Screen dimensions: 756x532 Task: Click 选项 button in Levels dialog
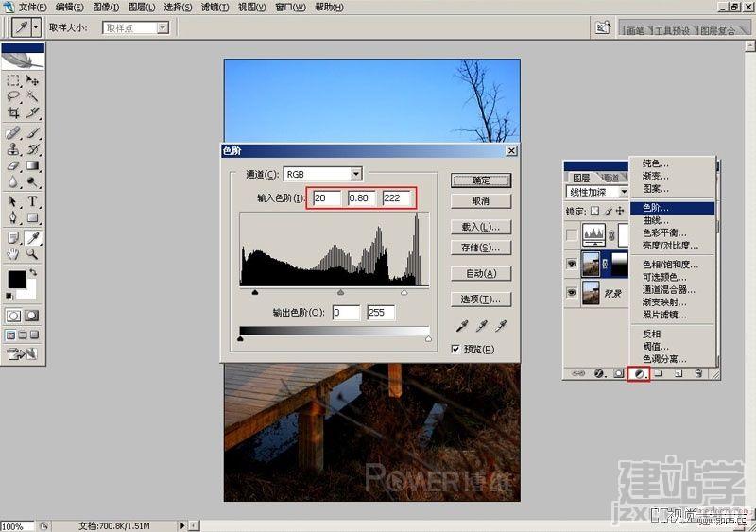(481, 299)
